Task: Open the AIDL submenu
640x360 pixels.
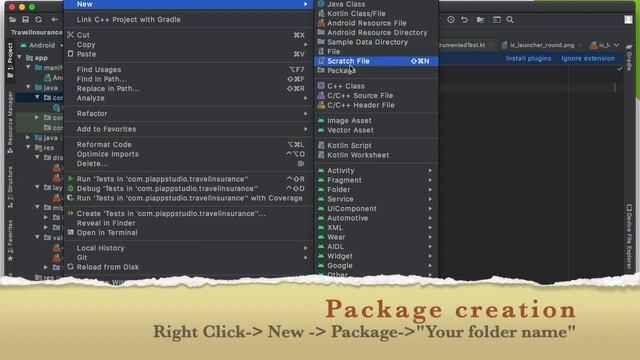Action: (x=376, y=247)
